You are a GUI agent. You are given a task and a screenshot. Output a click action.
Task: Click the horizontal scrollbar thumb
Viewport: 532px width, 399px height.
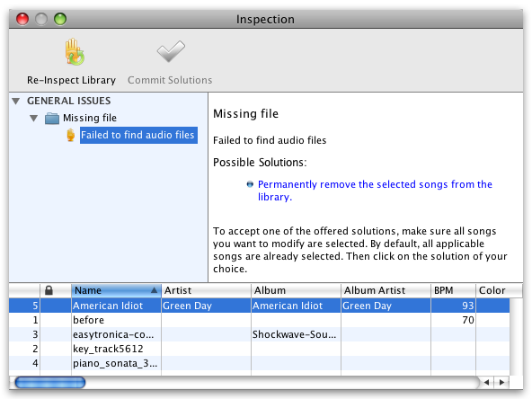point(50,383)
